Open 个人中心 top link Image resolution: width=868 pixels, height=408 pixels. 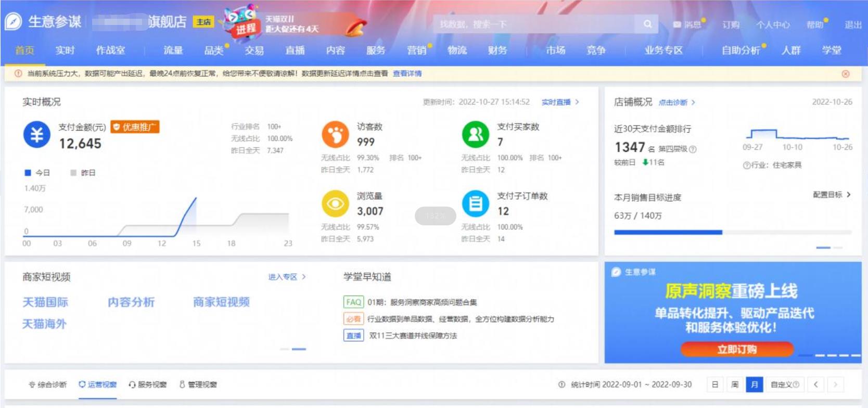tap(773, 24)
